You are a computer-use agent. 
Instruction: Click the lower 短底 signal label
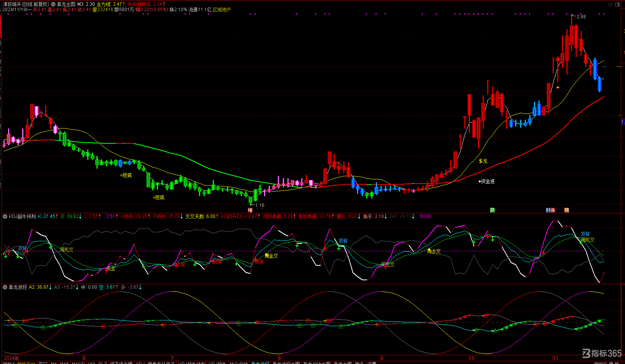(158, 197)
